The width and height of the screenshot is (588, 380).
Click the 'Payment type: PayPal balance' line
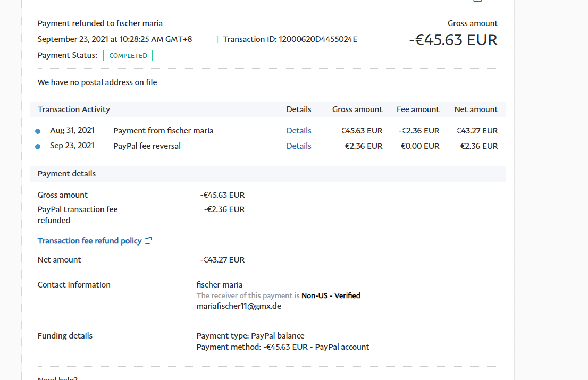[250, 336]
